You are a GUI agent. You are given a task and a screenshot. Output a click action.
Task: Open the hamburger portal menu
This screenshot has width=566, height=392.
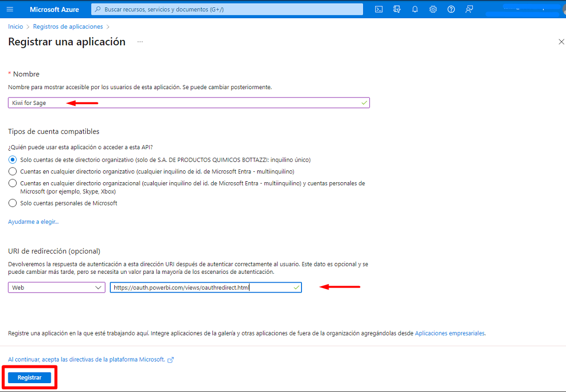[10, 9]
